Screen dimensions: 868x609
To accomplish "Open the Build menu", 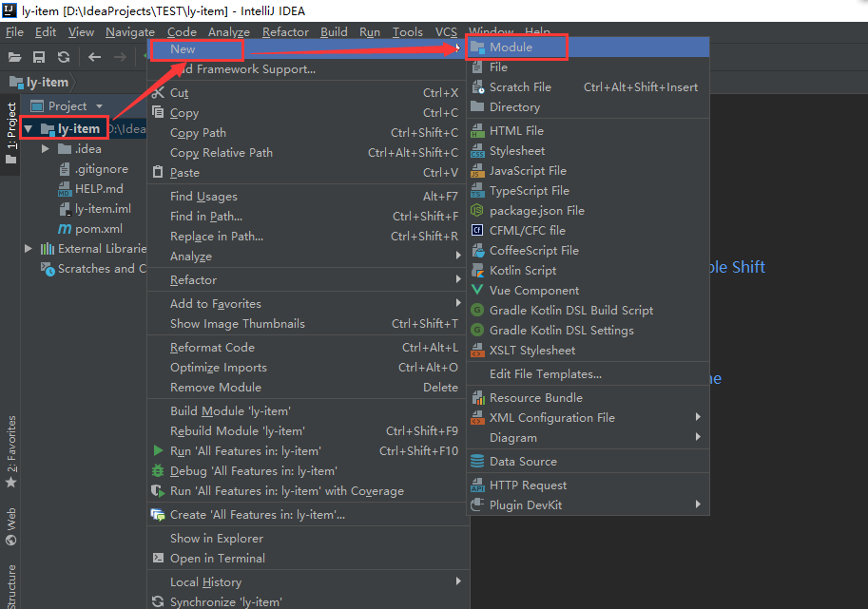I will pos(334,32).
